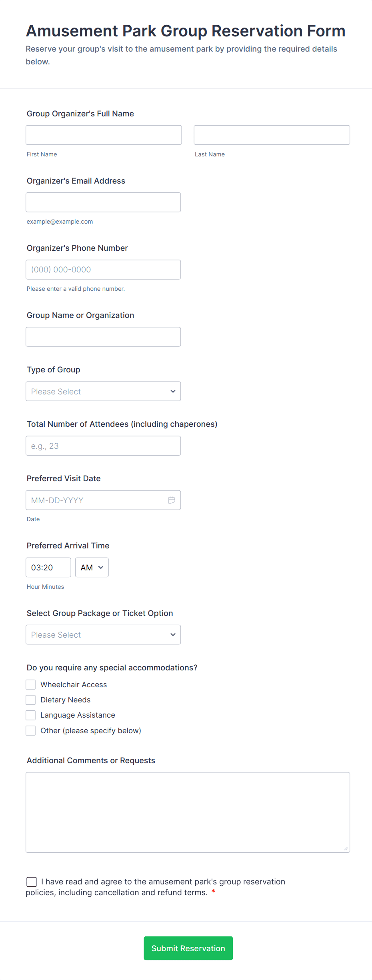
Task: Grab the comments box resize handle
Action: click(346, 848)
